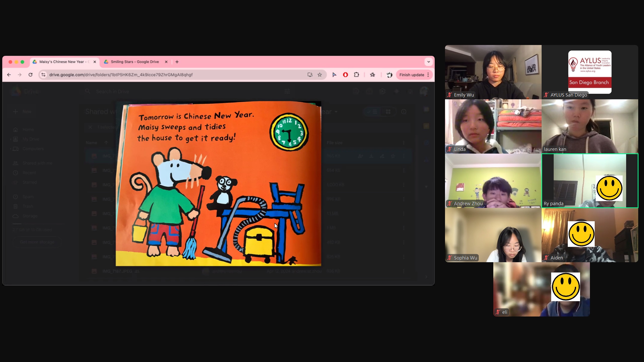Share the selected file icon
Viewport: 644px width, 362px height.
click(x=360, y=156)
